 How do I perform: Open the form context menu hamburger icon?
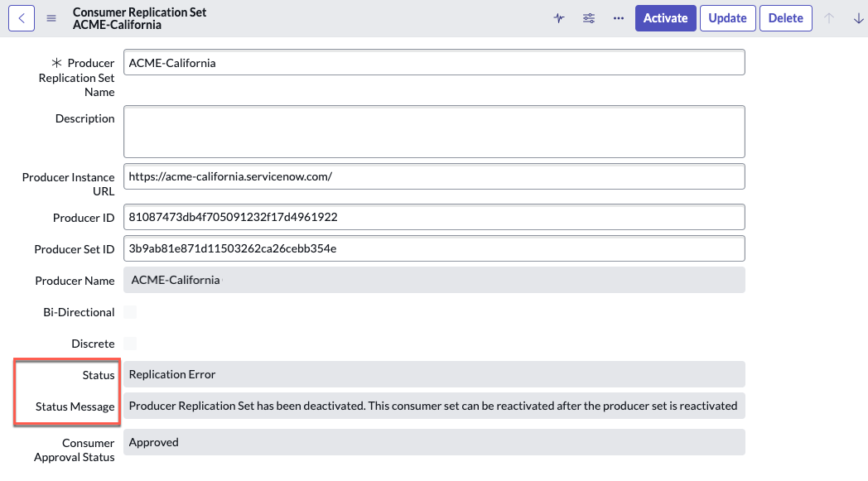click(51, 18)
